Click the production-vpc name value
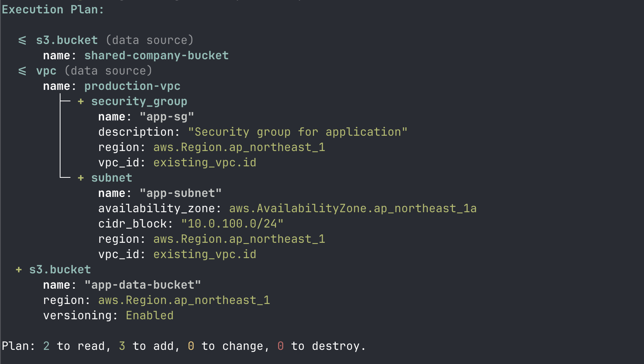The width and height of the screenshot is (644, 364). (132, 86)
